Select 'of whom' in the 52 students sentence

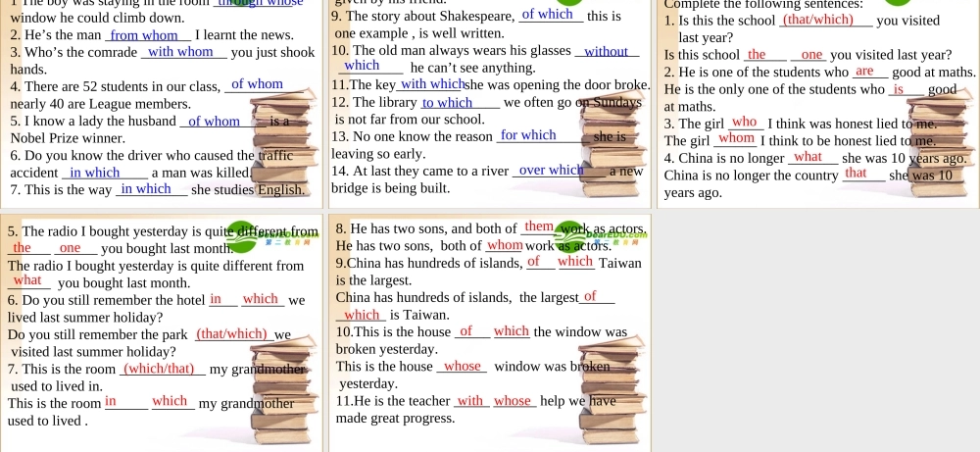click(x=257, y=83)
